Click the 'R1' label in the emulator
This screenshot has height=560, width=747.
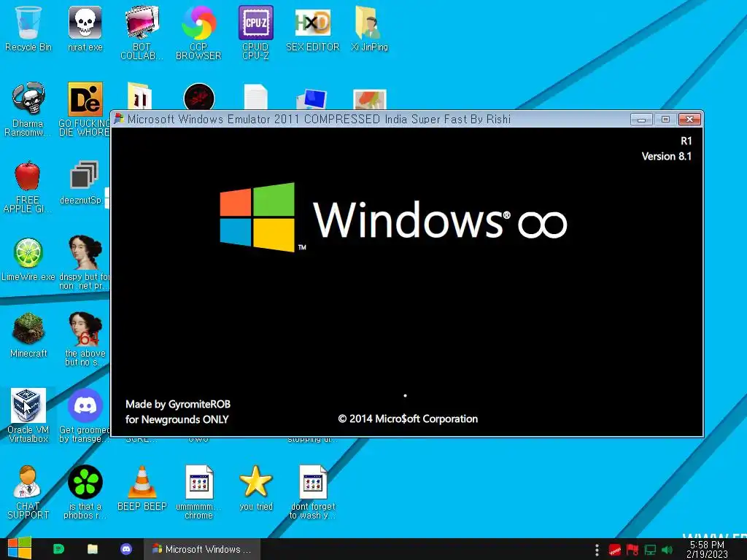(686, 141)
